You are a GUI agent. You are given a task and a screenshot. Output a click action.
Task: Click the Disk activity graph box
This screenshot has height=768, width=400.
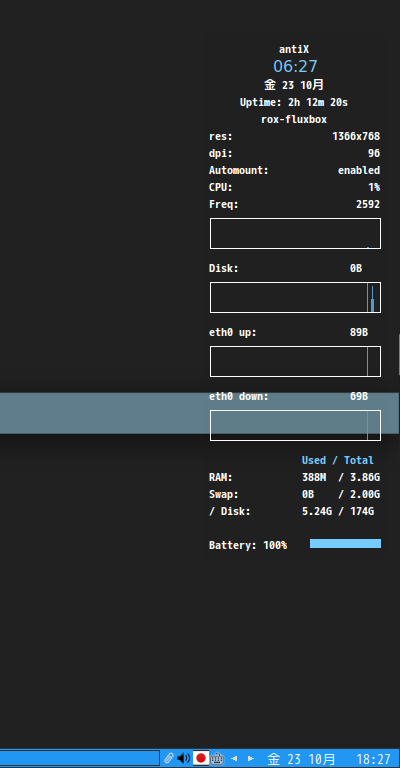pyautogui.click(x=295, y=297)
